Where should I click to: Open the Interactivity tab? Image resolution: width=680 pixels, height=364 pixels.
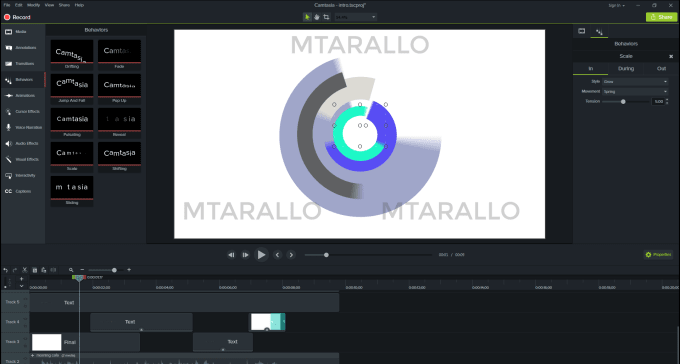pyautogui.click(x=23, y=175)
